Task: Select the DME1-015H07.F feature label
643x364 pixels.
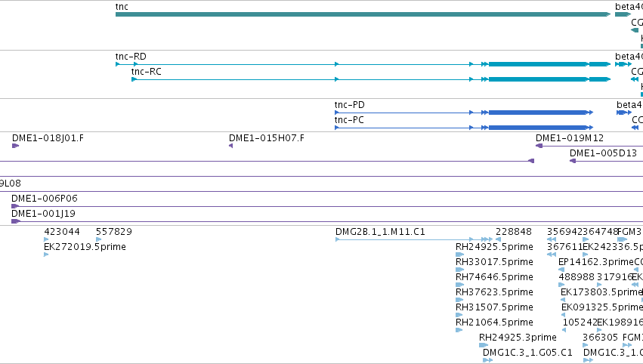Action: [267, 138]
